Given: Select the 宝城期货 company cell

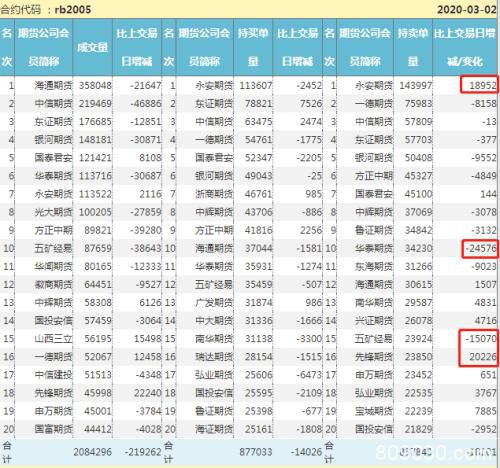Looking at the screenshot, I should [x=374, y=411].
